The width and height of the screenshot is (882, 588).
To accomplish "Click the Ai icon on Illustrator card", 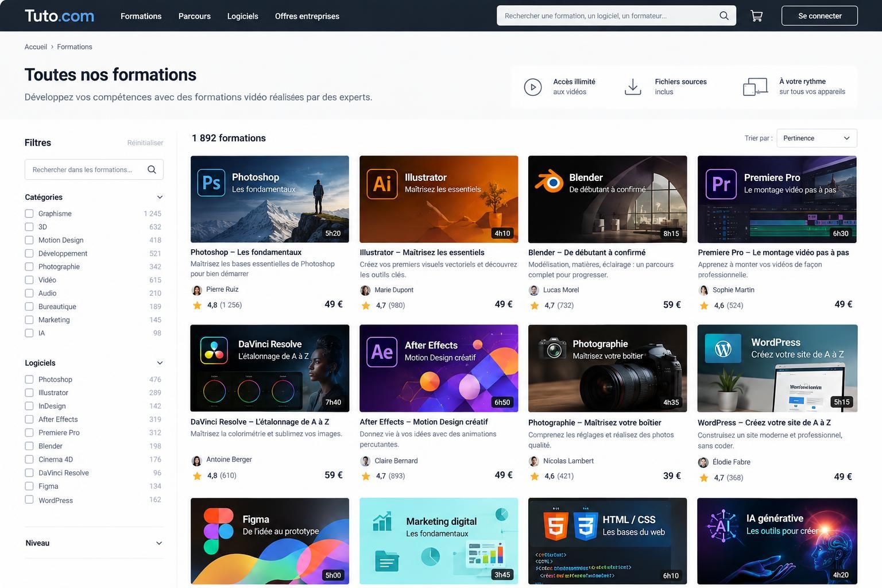I will [382, 184].
